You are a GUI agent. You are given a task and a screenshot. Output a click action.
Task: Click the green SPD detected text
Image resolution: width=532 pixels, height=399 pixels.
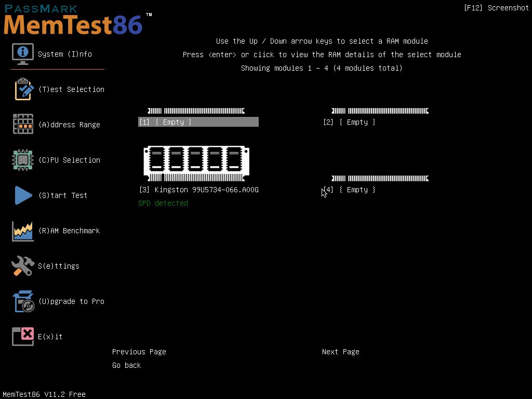(x=163, y=203)
